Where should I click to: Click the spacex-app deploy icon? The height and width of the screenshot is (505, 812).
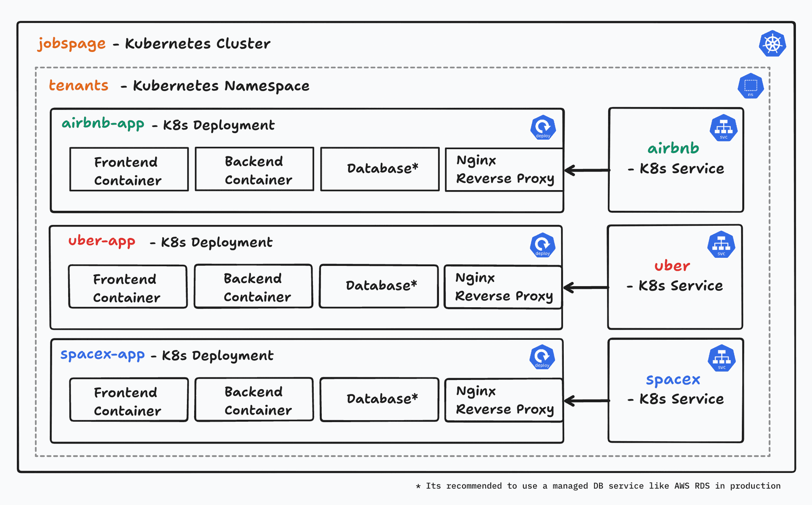click(x=542, y=357)
